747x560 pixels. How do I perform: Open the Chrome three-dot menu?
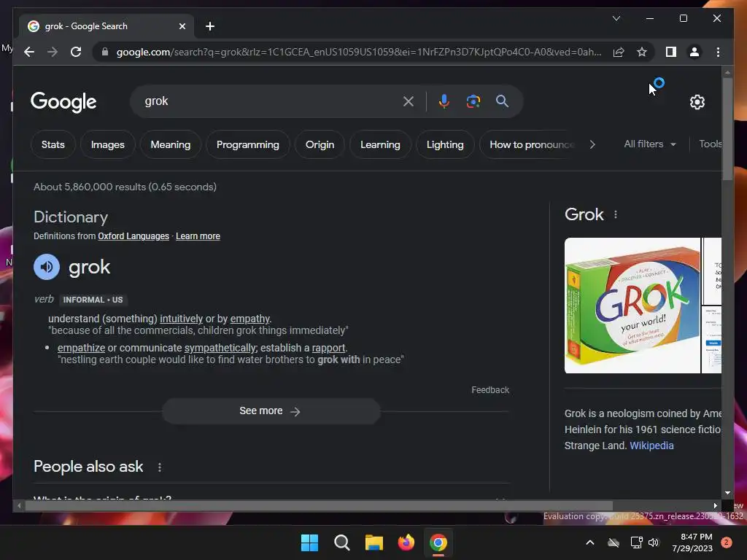click(x=718, y=52)
